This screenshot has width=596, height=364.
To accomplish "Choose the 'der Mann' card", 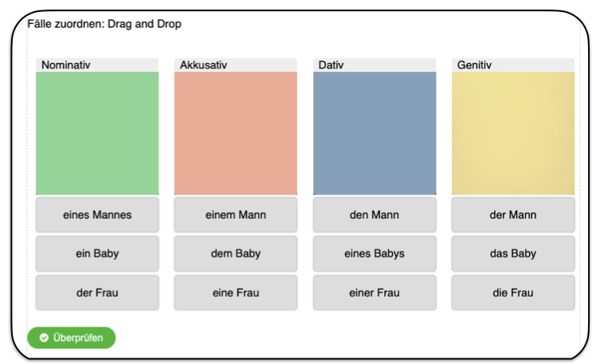I will (x=513, y=215).
